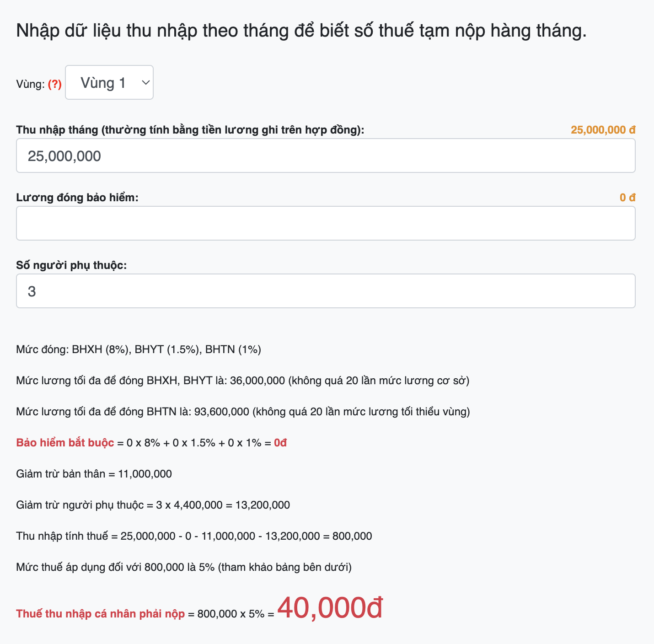Click the Lương đóng bảo hiểm label
The width and height of the screenshot is (654, 644).
pos(77,198)
